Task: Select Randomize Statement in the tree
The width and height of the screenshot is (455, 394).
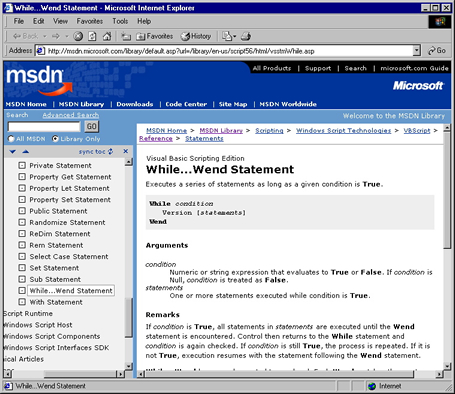Action: [x=67, y=222]
